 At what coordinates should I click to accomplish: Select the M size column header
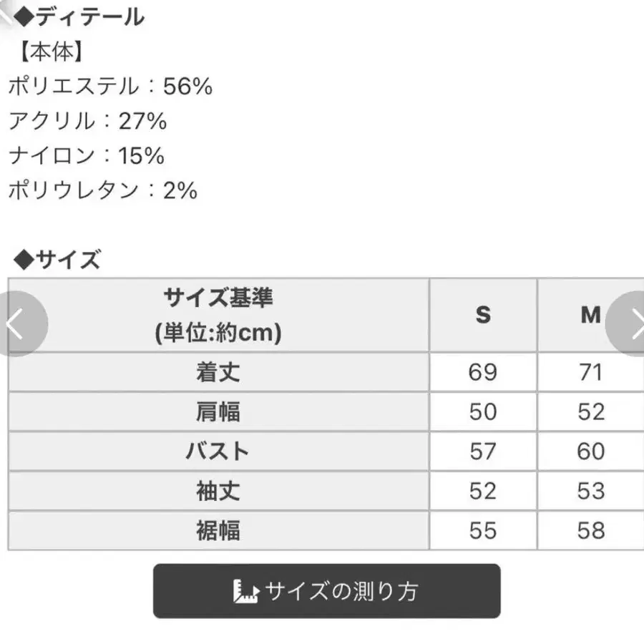point(590,315)
